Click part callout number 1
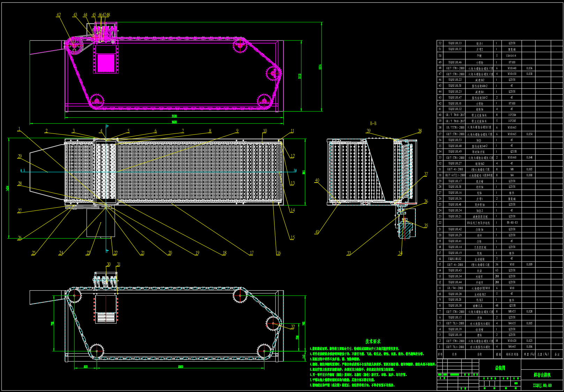This screenshot has width=564, height=392. (19, 129)
